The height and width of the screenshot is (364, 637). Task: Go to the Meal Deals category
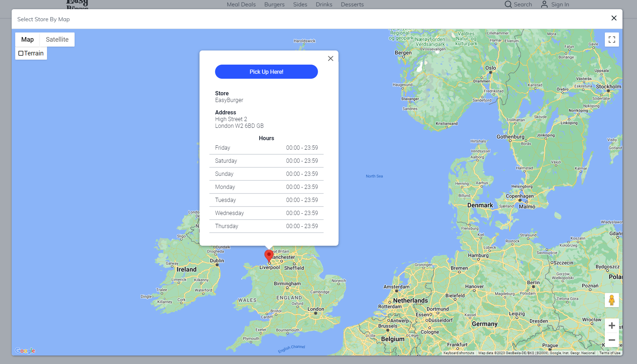point(241,5)
